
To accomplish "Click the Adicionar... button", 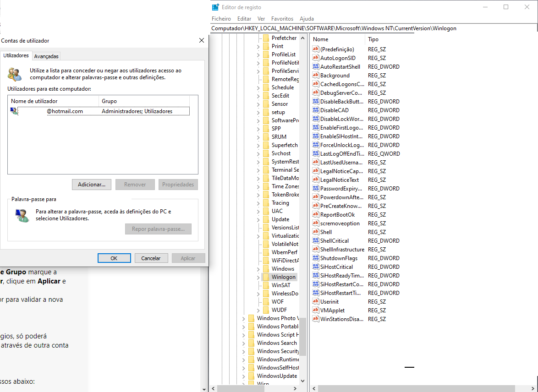I will [x=91, y=185].
